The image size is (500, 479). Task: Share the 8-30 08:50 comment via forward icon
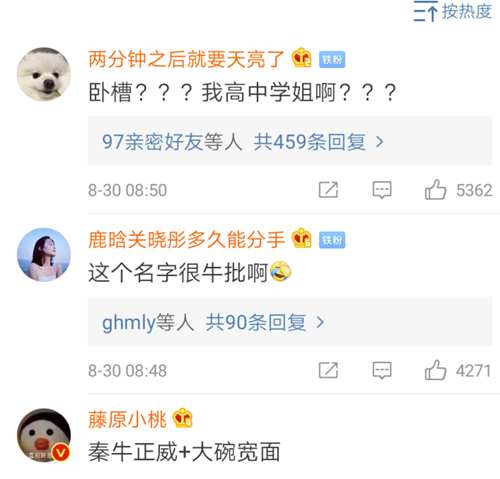click(328, 190)
